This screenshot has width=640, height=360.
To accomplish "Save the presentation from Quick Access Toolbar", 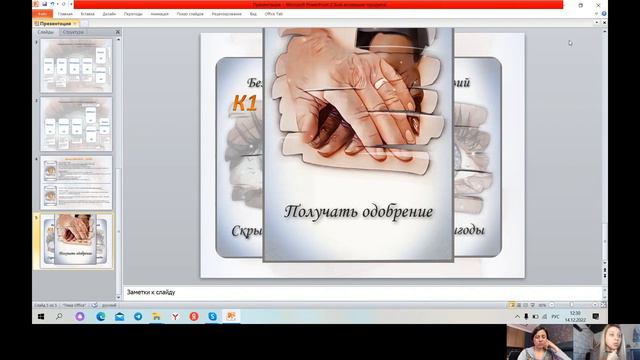I will pyautogui.click(x=44, y=4).
